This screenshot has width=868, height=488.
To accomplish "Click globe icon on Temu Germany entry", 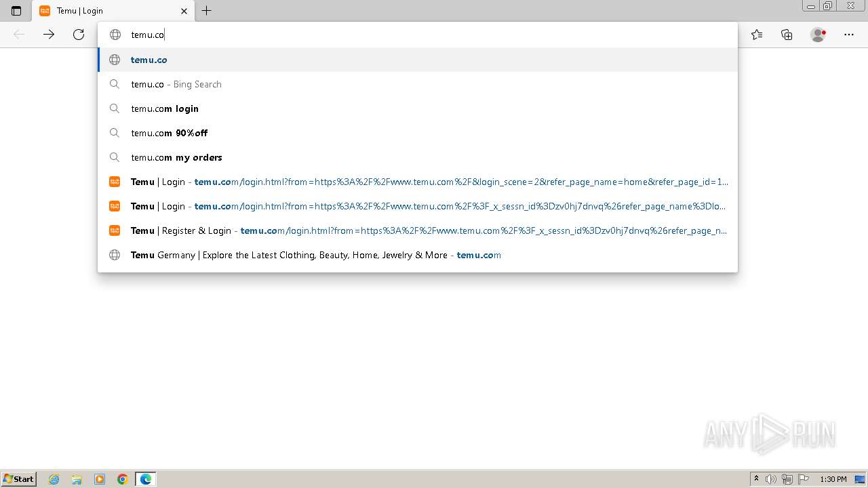I will (x=115, y=255).
